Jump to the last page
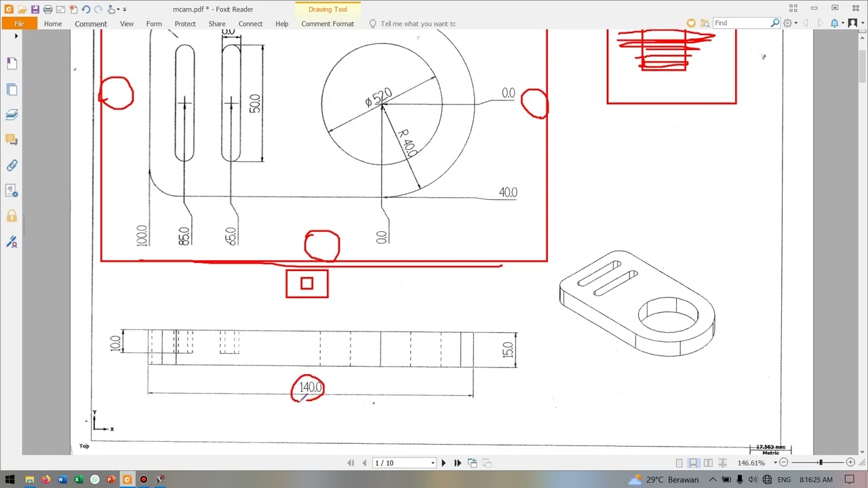The image size is (868, 488). coord(458,463)
